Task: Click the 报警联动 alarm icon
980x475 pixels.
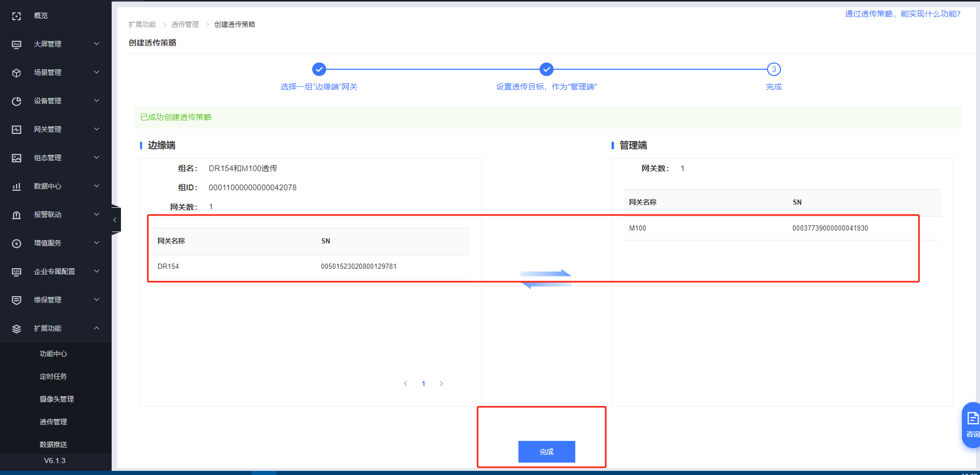Action: tap(17, 215)
